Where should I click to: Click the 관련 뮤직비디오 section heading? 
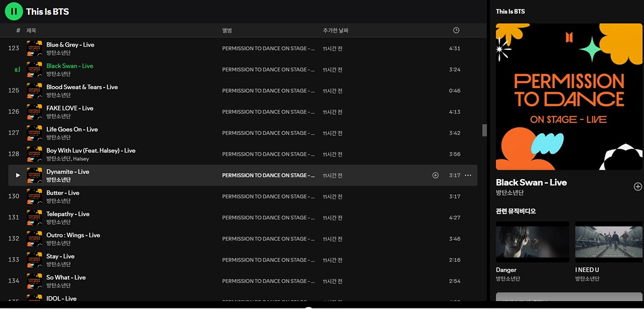[x=516, y=211]
